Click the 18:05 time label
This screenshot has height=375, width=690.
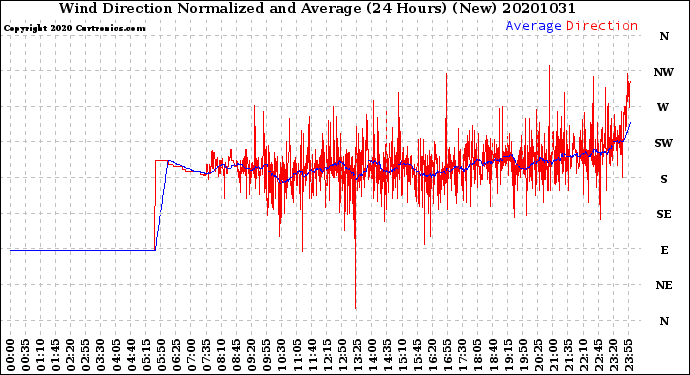click(478, 355)
